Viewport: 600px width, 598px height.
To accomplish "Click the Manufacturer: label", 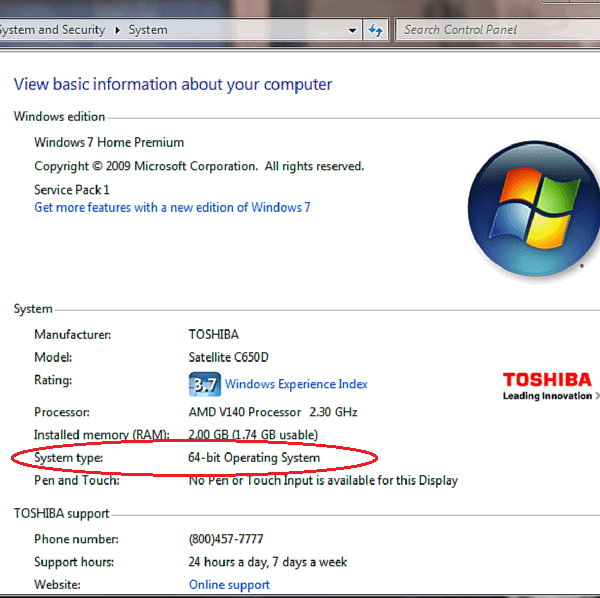I will [x=72, y=335].
